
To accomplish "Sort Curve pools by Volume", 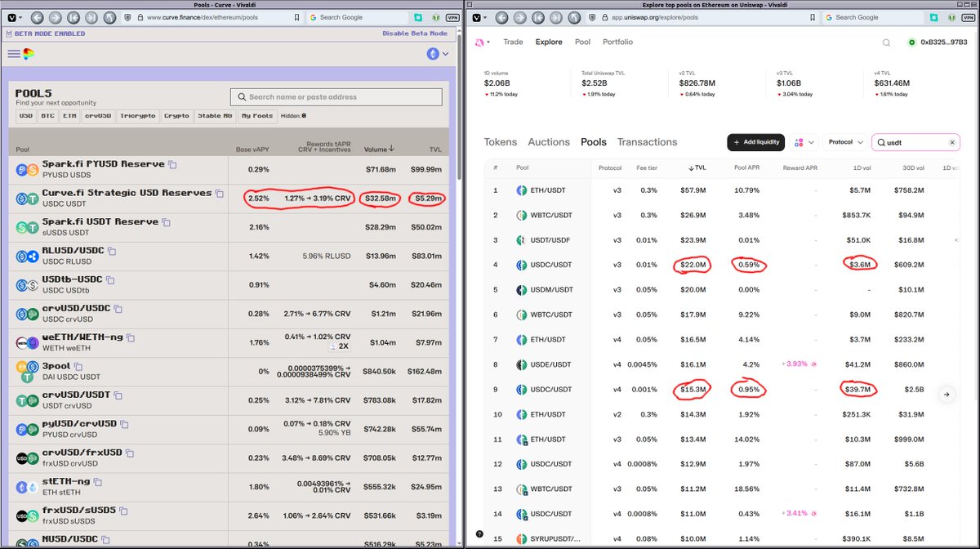I will 380,149.
